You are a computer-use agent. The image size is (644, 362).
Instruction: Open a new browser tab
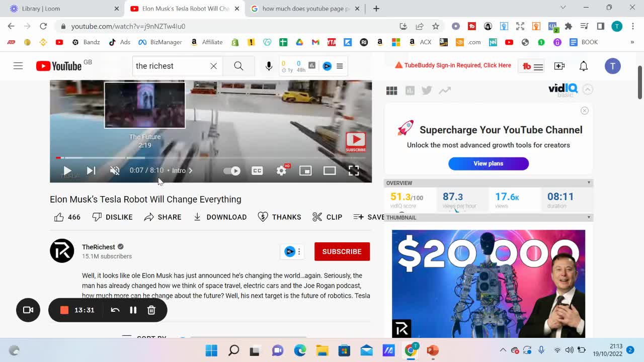[376, 9]
